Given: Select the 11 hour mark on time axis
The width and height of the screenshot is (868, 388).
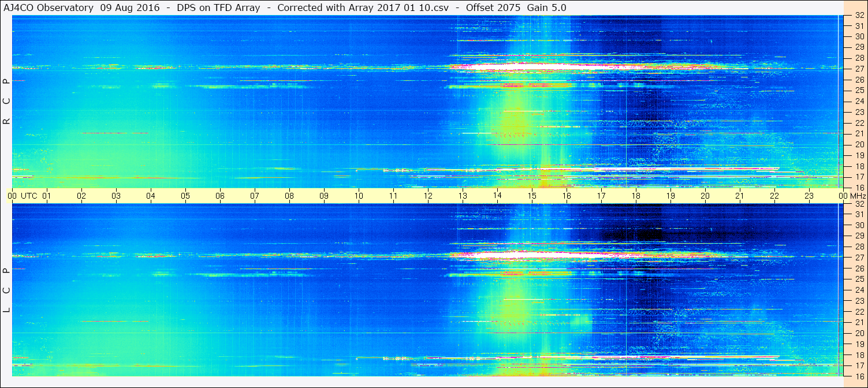Looking at the screenshot, I should point(393,196).
